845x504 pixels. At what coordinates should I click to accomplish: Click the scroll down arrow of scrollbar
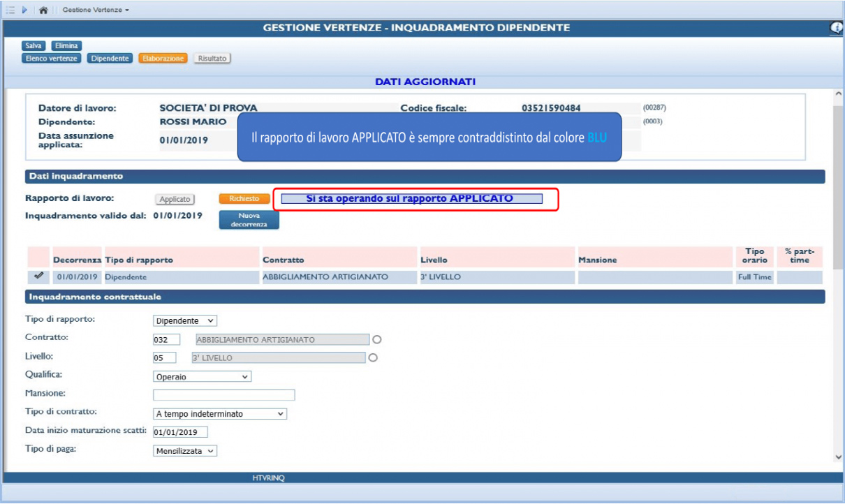tap(839, 457)
